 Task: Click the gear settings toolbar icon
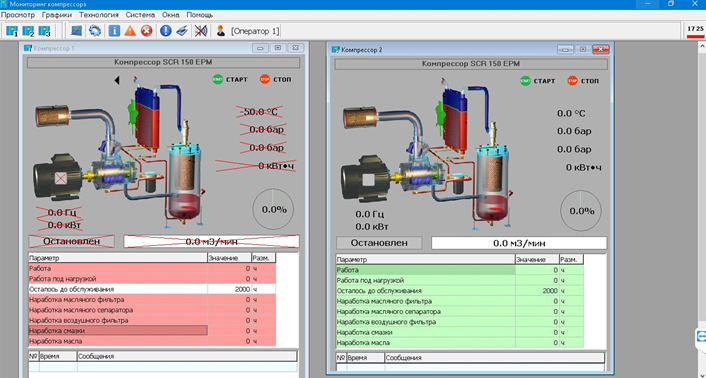click(x=95, y=31)
